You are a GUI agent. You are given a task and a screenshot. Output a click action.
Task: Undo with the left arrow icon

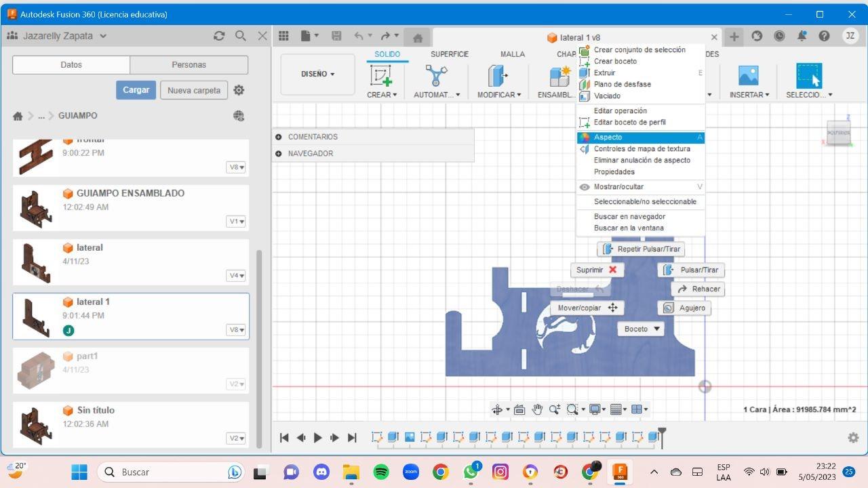coord(359,37)
